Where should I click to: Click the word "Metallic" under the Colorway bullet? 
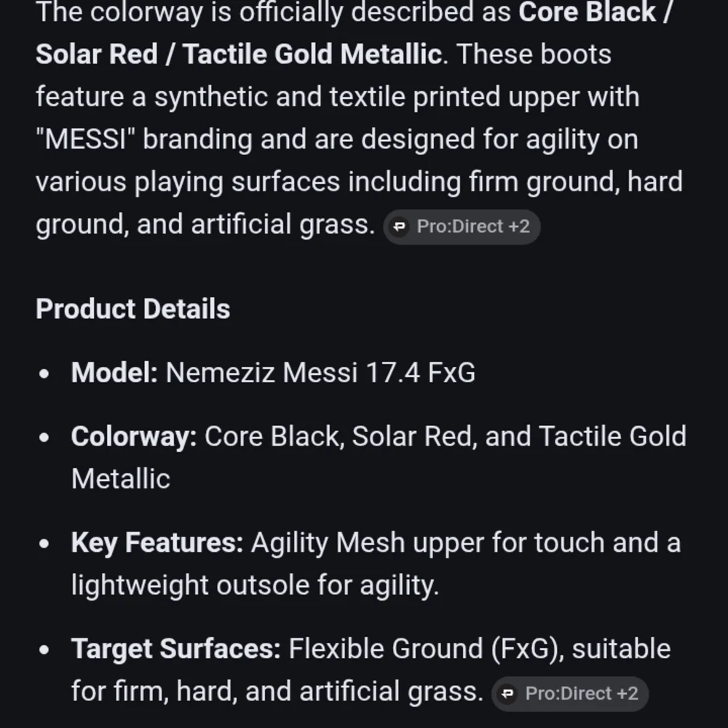point(121,479)
